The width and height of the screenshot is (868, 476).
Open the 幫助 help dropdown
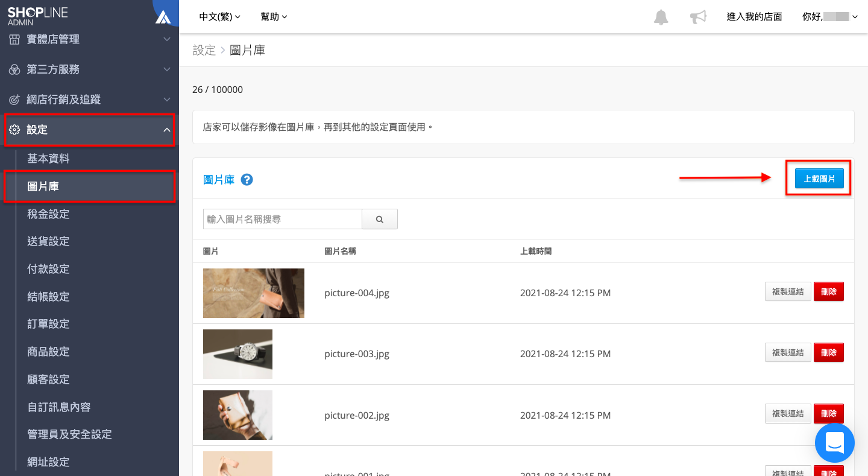click(x=274, y=17)
